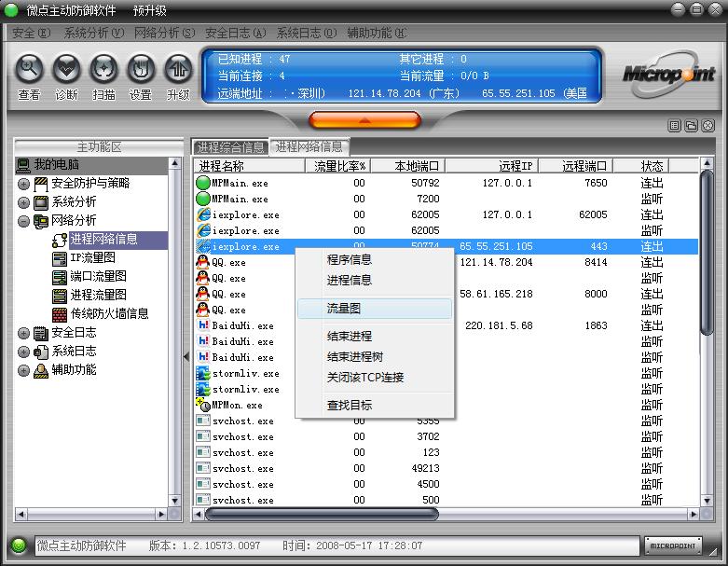Open the 系统日志(O) menu

click(307, 33)
